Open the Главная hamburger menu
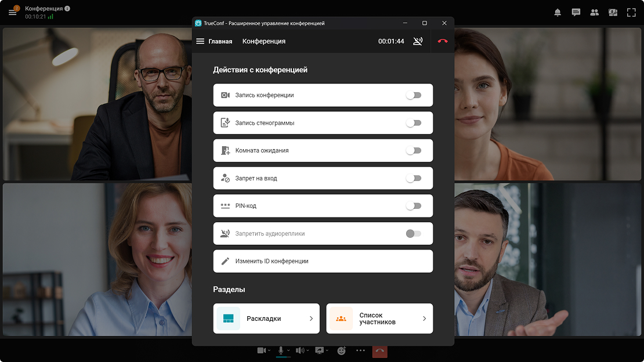644x362 pixels. click(x=200, y=41)
